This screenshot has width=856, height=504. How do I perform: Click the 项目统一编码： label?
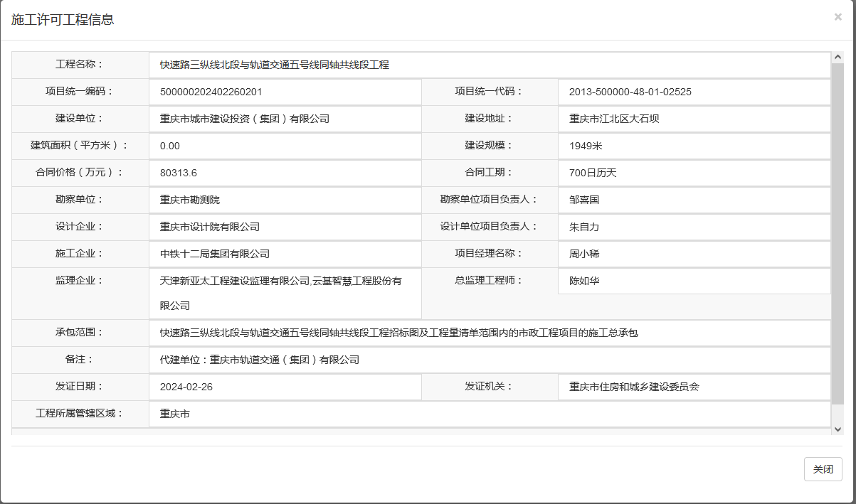80,91
